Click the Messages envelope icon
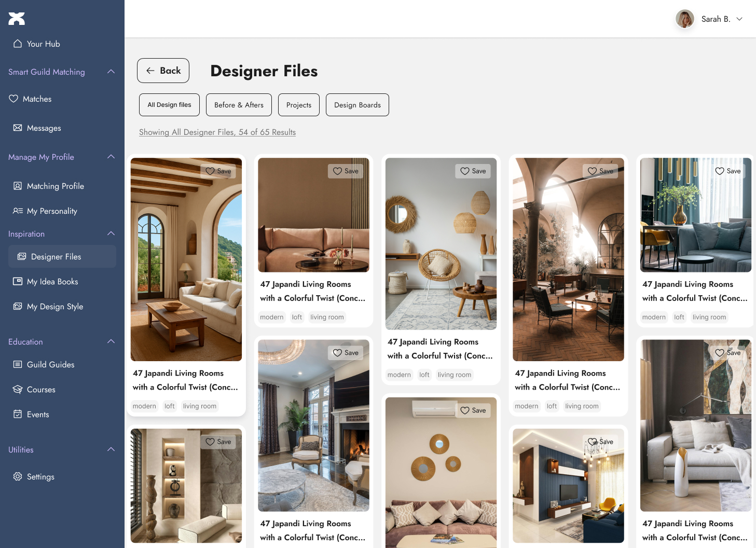 point(18,128)
